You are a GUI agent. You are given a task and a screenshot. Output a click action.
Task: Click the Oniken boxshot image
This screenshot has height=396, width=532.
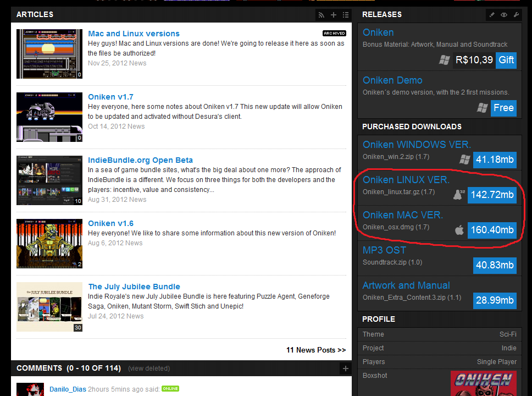484,383
